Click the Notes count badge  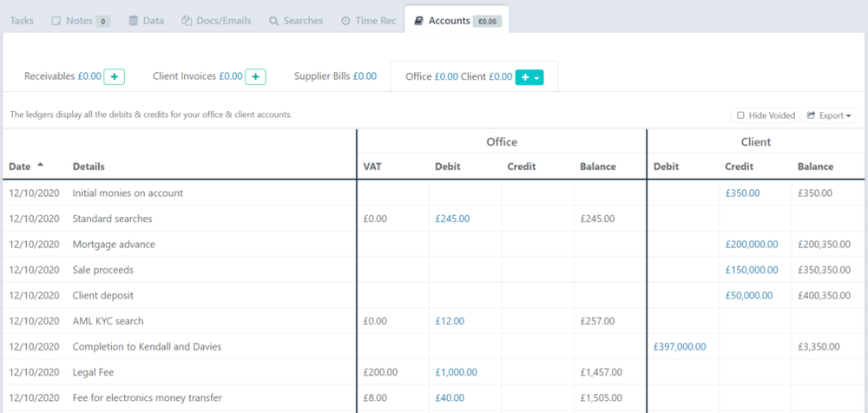(102, 21)
